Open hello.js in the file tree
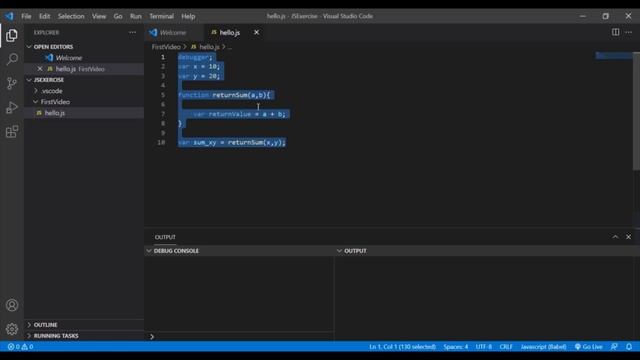Screen dimensions: 640x360 coord(84,113)
